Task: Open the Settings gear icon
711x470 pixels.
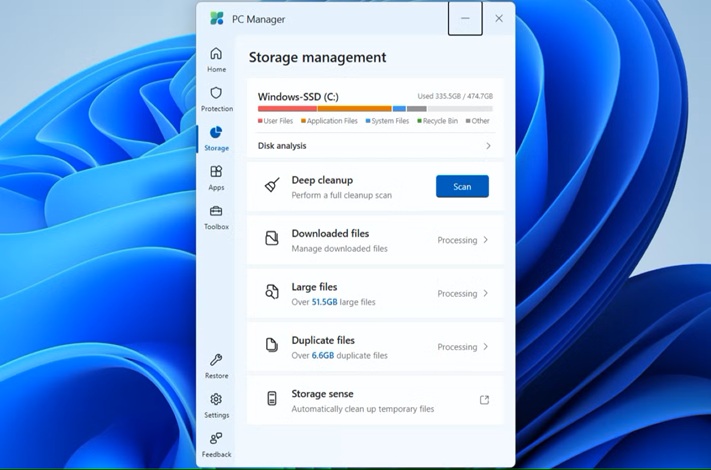Action: (x=216, y=399)
